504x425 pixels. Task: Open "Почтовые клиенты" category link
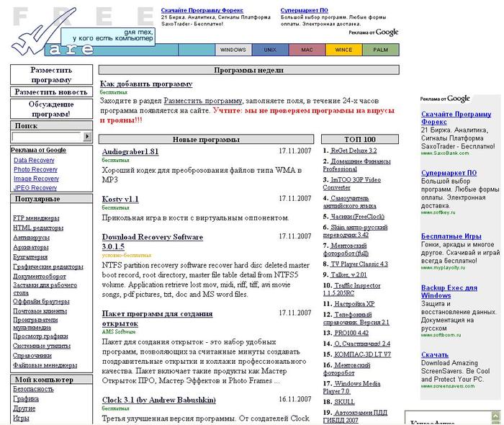[x=40, y=311]
